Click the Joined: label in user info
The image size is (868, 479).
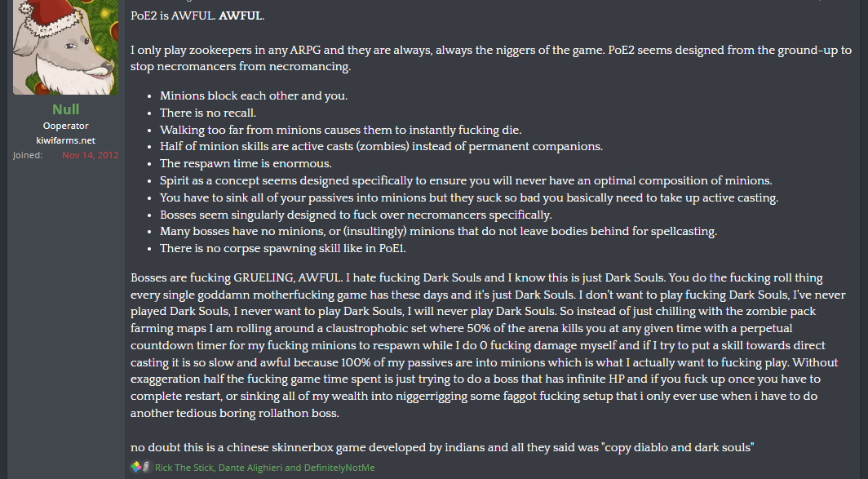[28, 155]
